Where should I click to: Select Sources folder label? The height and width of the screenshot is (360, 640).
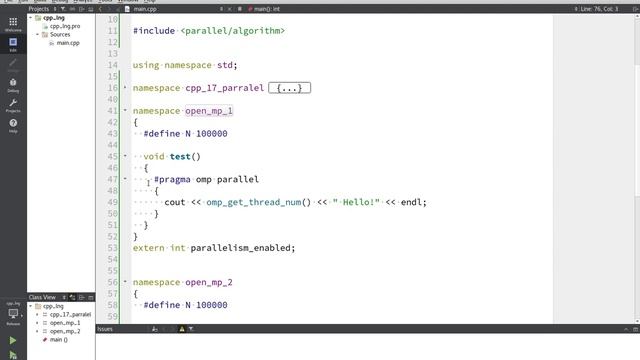(60, 35)
